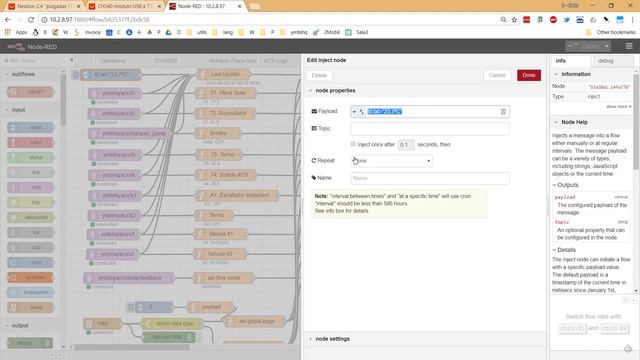The height and width of the screenshot is (360, 640).
Task: Select the websocket node in palette
Action: pyautogui.click(x=31, y=218)
